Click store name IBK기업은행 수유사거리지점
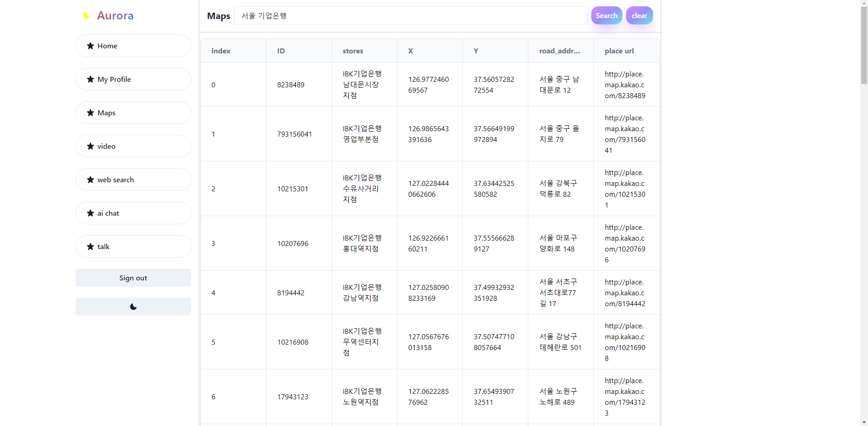Image resolution: width=868 pixels, height=426 pixels. pos(362,189)
